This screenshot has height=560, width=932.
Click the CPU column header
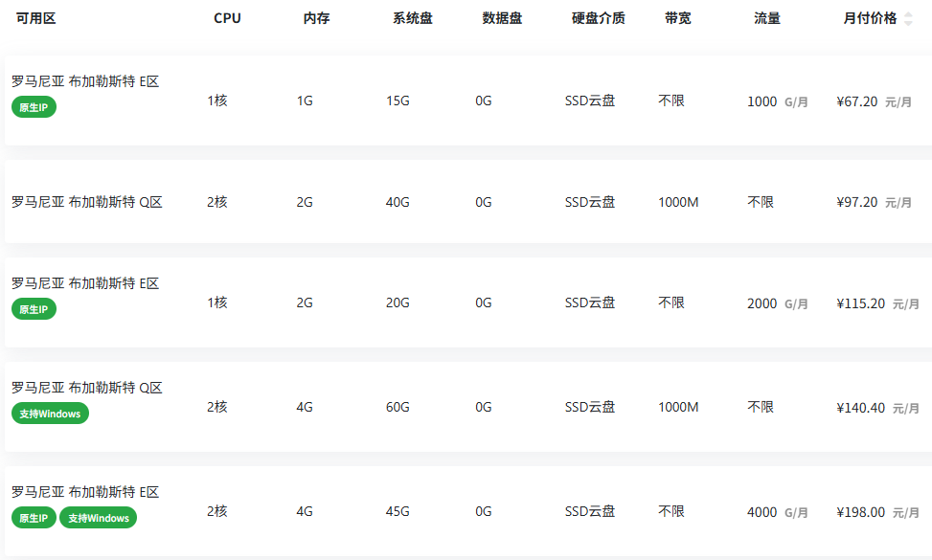point(227,18)
